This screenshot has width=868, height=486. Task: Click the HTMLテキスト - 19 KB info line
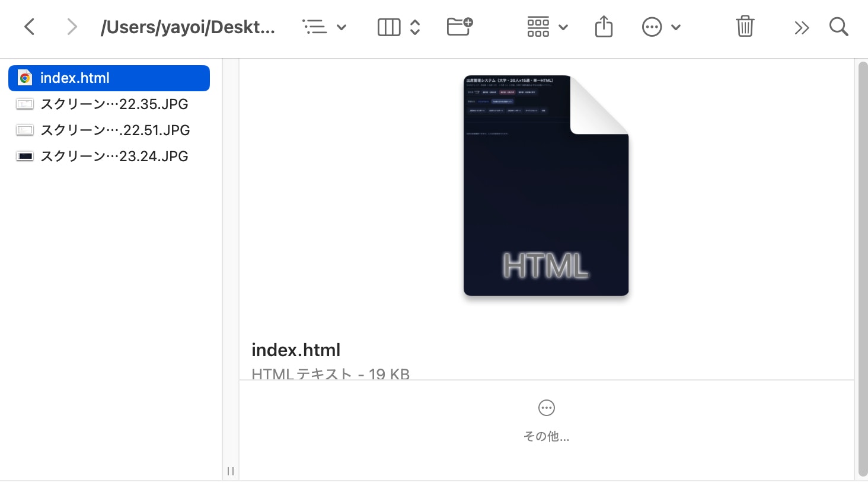pyautogui.click(x=330, y=374)
